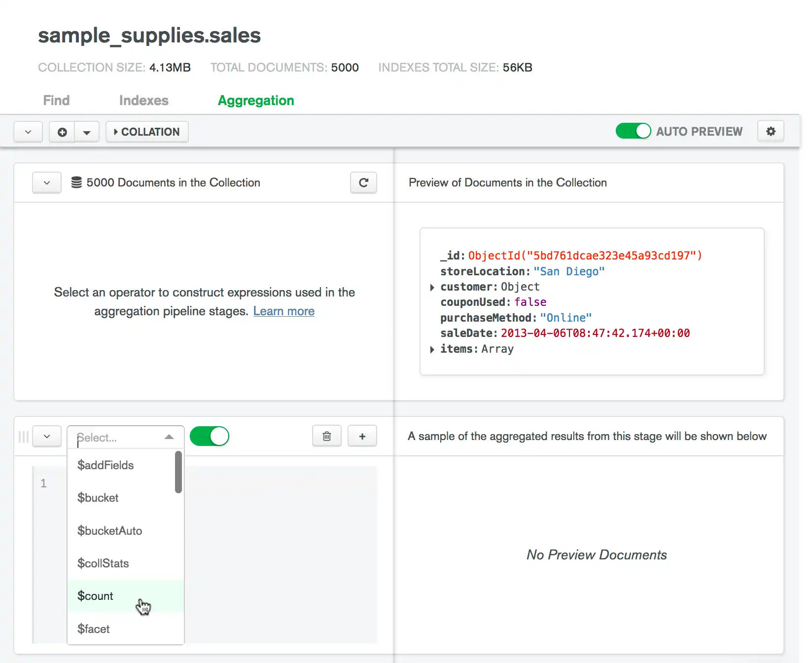Click the database stack icon
The width and height of the screenshot is (812, 663).
tap(76, 183)
